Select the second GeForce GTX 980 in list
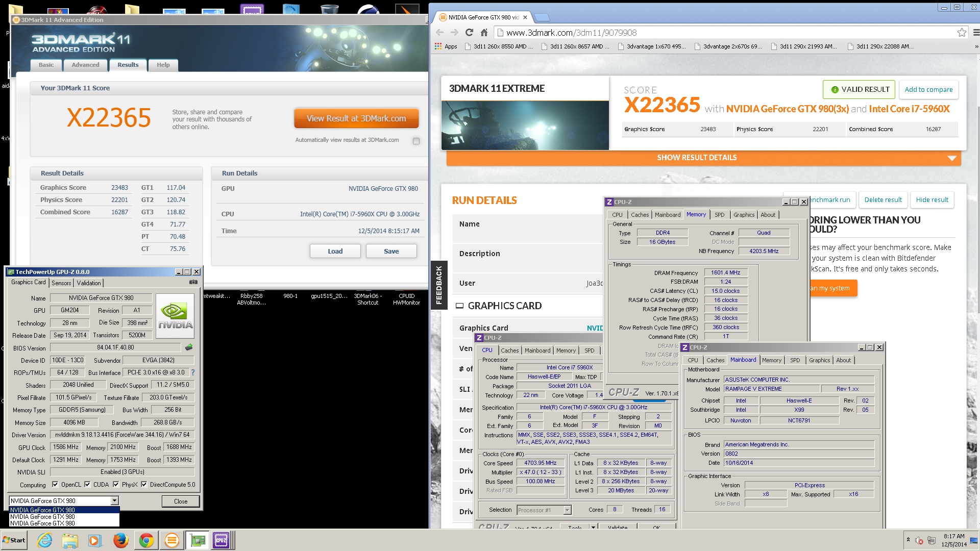 (x=64, y=516)
